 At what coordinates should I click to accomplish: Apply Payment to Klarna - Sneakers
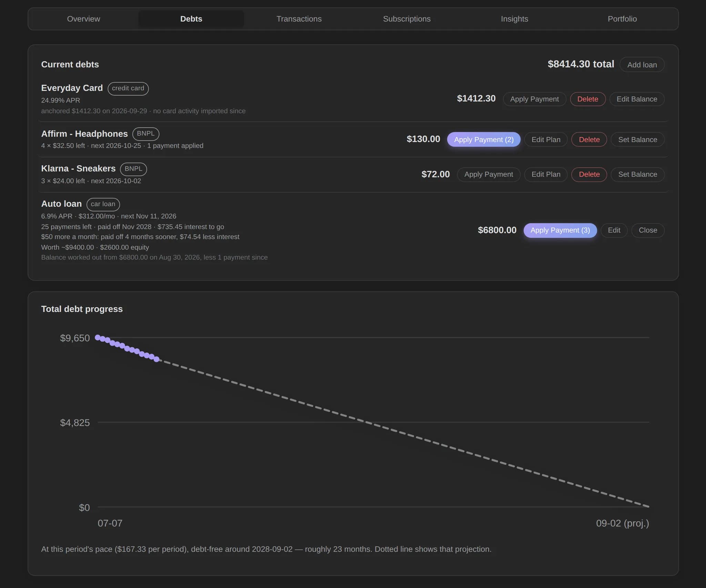click(488, 174)
